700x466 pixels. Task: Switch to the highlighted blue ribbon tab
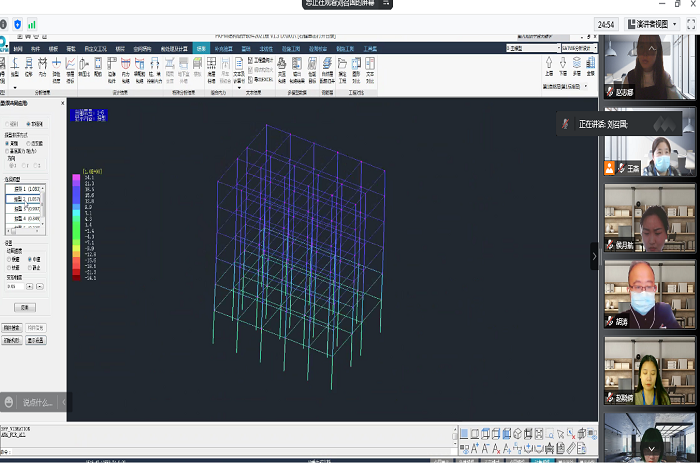tap(202, 47)
